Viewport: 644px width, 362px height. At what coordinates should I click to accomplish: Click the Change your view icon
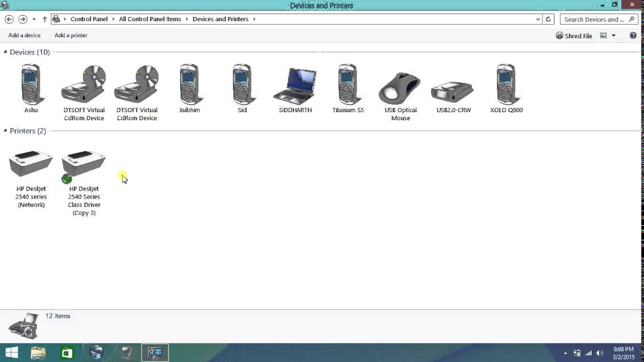point(603,36)
